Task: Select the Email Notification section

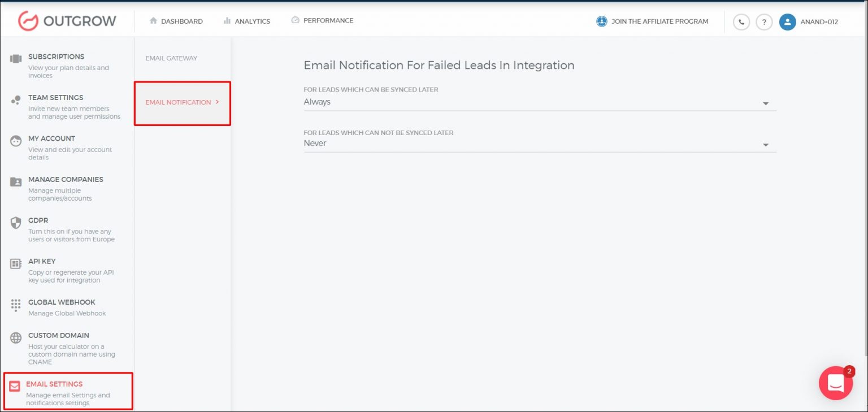Action: pos(178,102)
